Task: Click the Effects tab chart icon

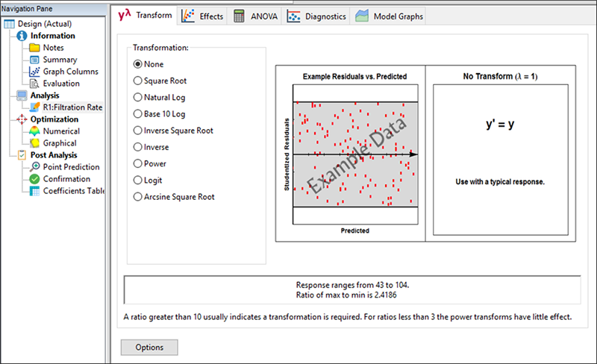Action: tap(188, 16)
